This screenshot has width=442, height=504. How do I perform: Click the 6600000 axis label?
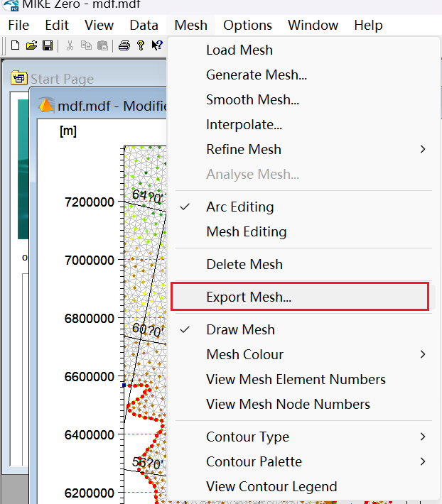(x=90, y=377)
